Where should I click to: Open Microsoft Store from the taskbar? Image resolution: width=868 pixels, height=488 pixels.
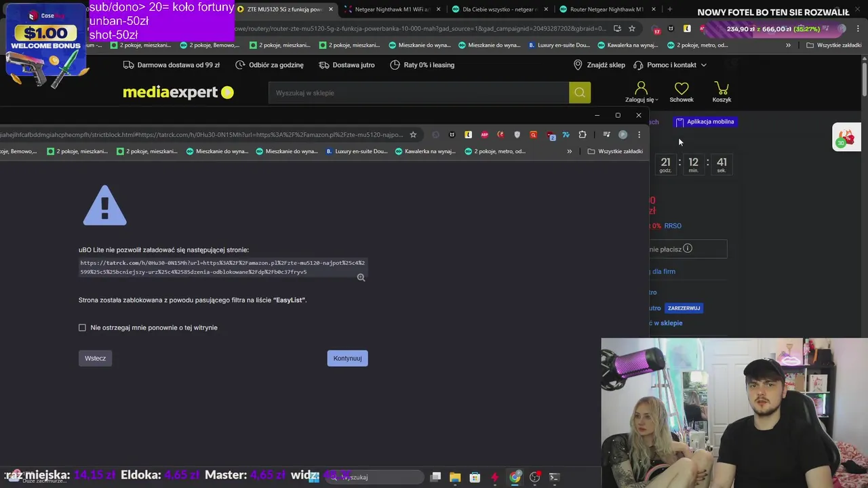pyautogui.click(x=475, y=477)
